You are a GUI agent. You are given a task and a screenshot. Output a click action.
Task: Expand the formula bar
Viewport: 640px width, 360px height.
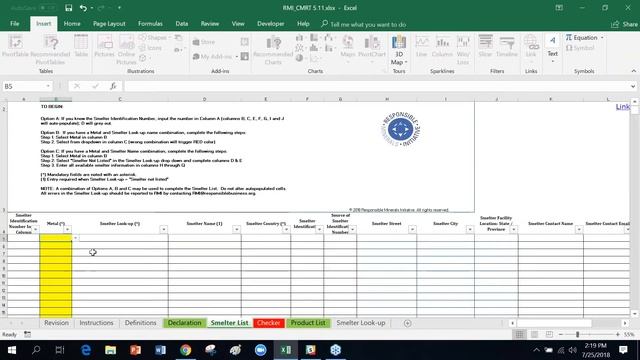click(x=633, y=86)
